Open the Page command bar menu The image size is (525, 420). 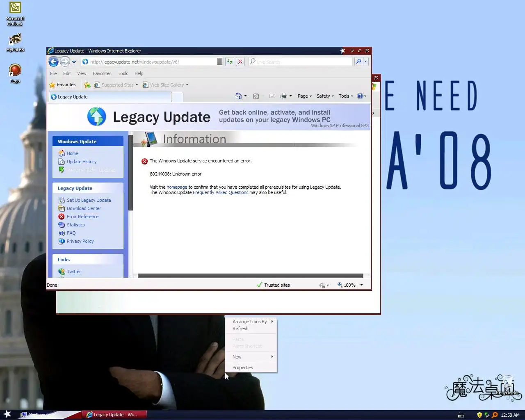(x=304, y=96)
